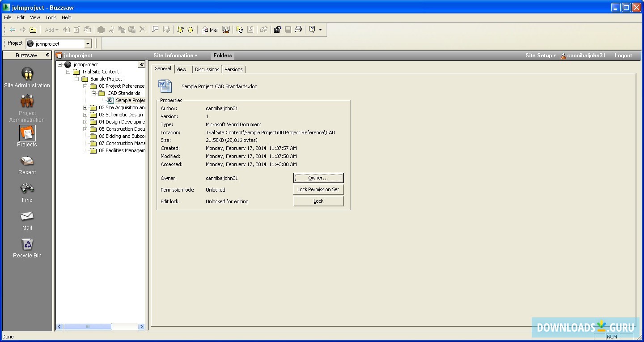Click the Help question mark toolbar icon
This screenshot has width=644, height=342.
312,30
